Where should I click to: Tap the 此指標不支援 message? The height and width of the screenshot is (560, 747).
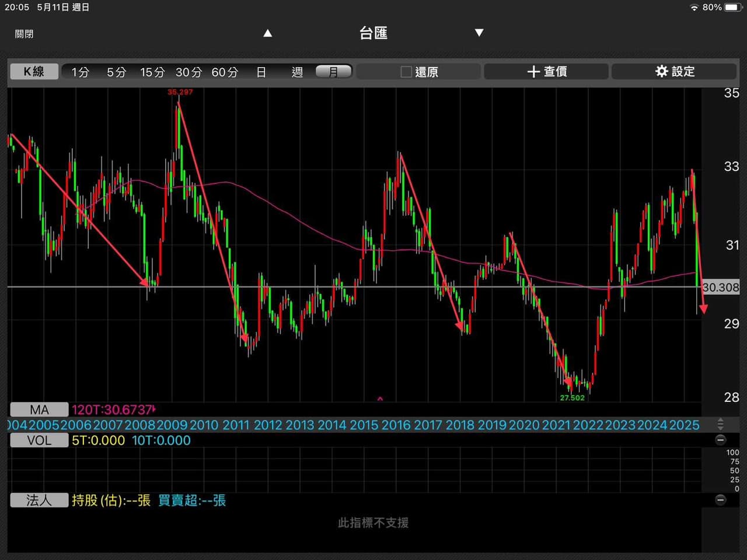click(x=373, y=523)
